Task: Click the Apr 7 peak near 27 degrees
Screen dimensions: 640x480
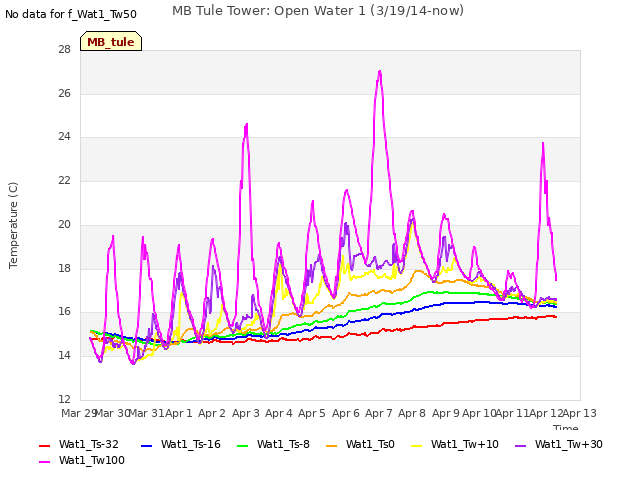Action: [x=380, y=71]
